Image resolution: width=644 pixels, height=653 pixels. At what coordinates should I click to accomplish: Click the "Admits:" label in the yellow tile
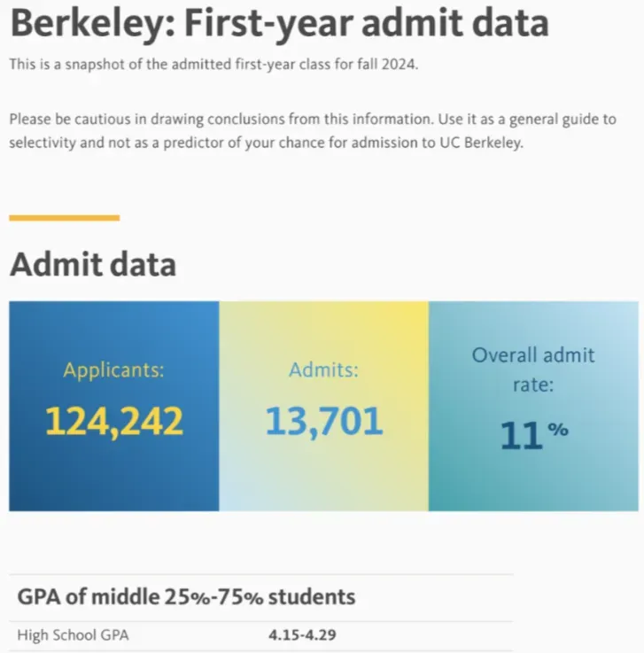point(323,370)
